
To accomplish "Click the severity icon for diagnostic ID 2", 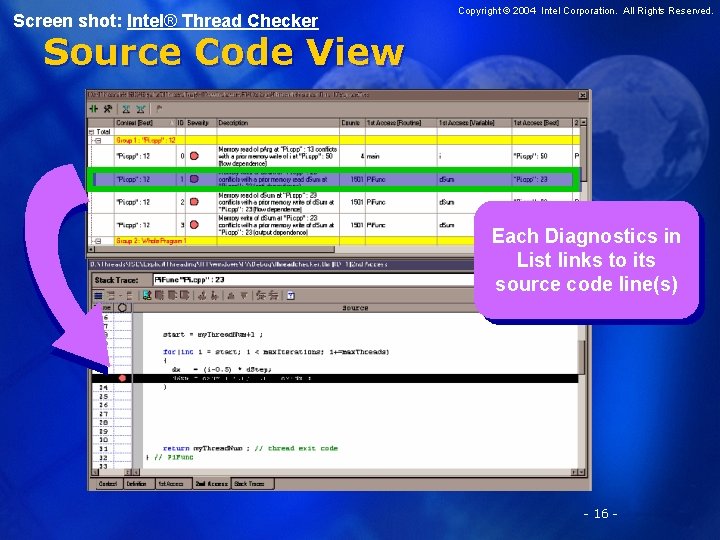I will [194, 202].
